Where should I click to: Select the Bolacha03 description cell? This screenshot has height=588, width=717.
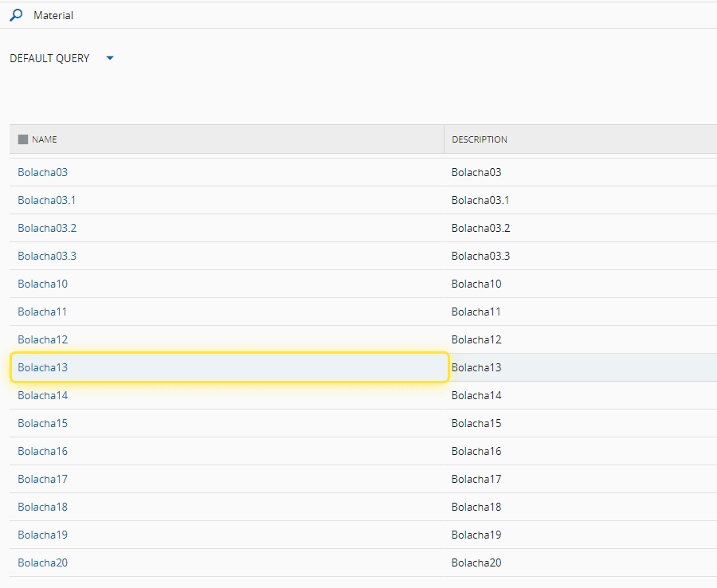click(580, 172)
